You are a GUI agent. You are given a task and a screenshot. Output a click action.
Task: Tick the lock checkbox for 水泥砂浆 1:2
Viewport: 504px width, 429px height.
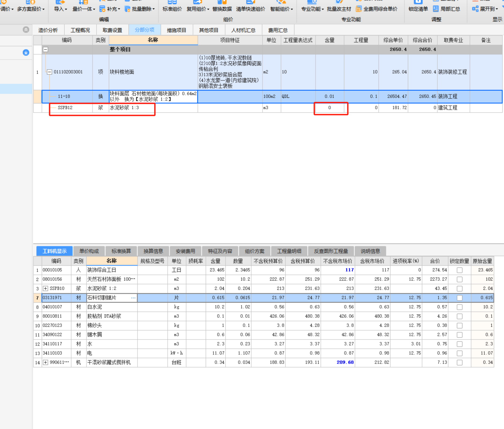(460, 289)
